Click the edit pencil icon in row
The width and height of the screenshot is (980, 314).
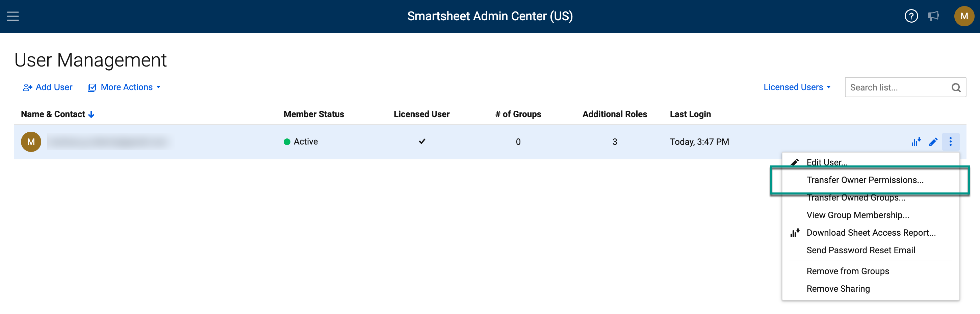[933, 142]
